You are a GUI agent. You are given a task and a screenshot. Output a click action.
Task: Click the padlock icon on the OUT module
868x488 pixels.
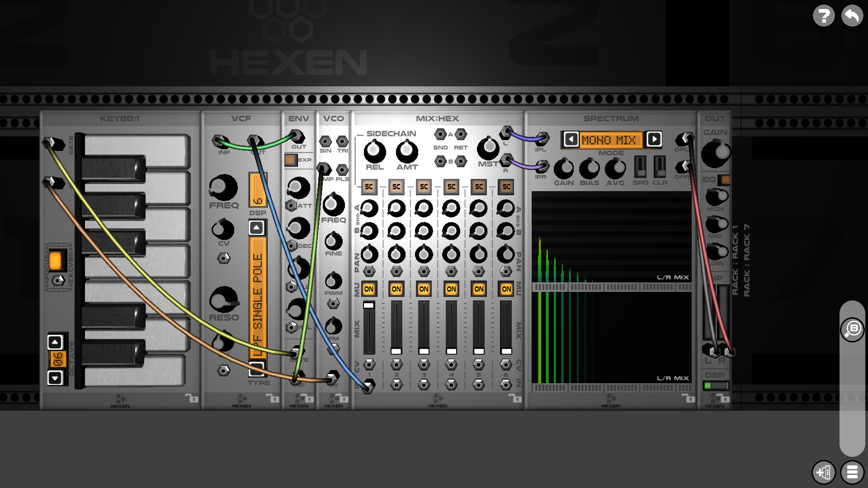(725, 399)
